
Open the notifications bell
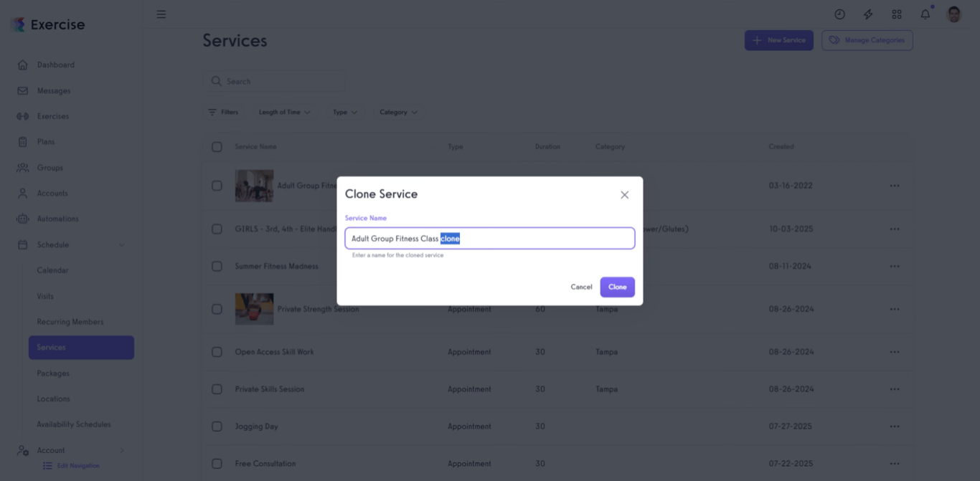tap(925, 14)
